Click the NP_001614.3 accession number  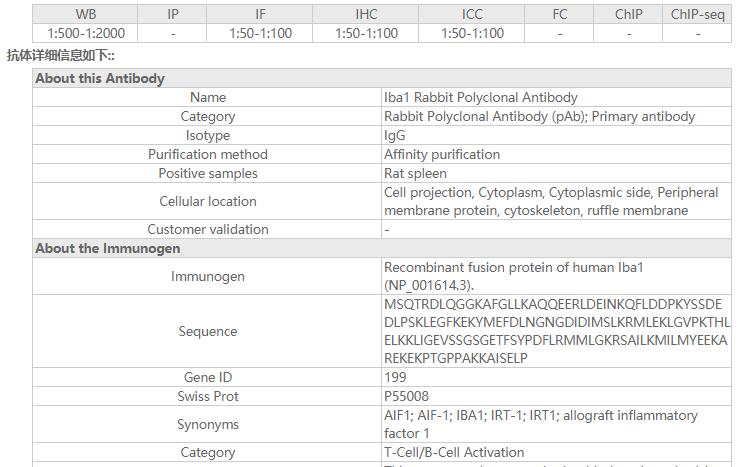pyautogui.click(x=433, y=285)
